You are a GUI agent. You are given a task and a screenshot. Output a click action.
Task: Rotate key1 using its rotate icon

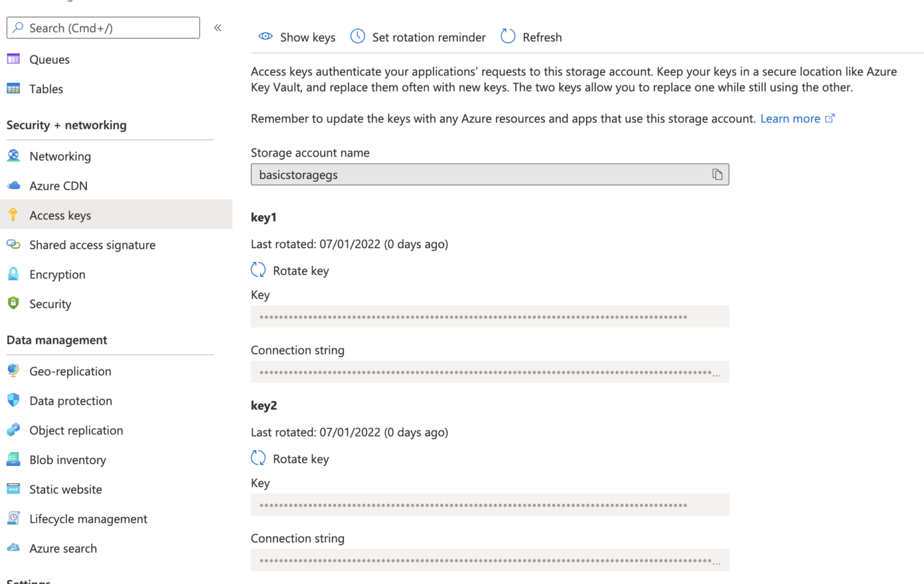click(x=259, y=270)
